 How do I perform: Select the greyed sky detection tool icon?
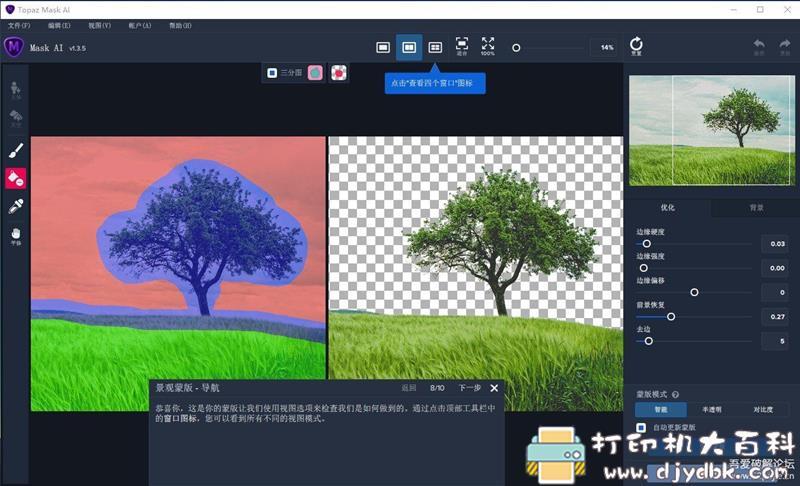16,118
